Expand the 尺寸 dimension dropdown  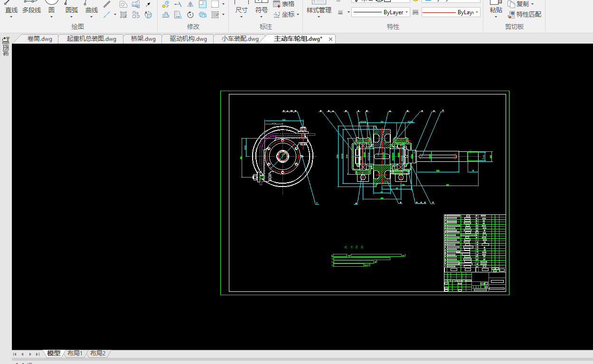click(241, 18)
